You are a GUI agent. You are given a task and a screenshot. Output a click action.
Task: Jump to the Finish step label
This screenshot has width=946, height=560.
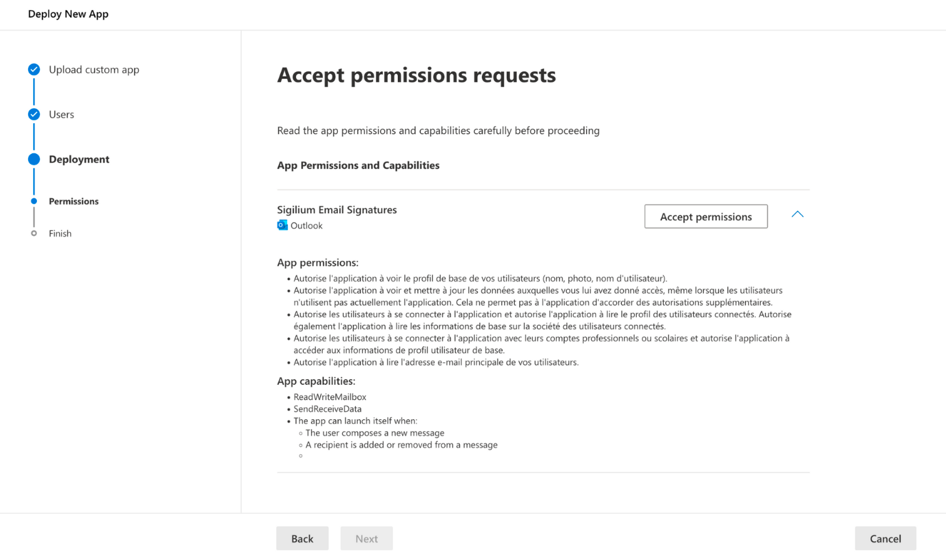(x=60, y=233)
